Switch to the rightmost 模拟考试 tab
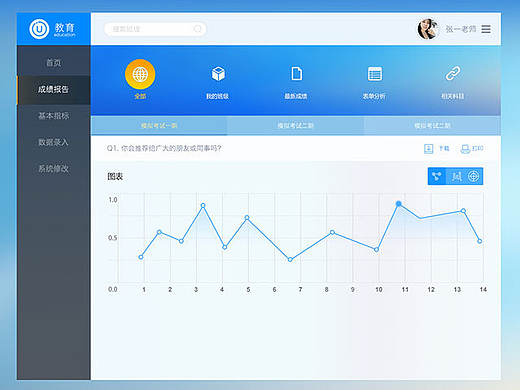 (432, 126)
